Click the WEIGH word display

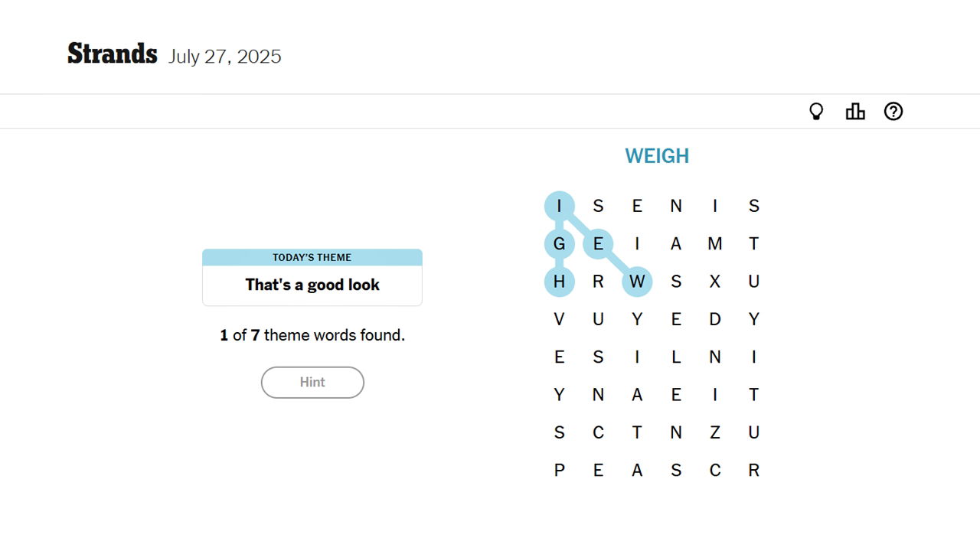657,156
